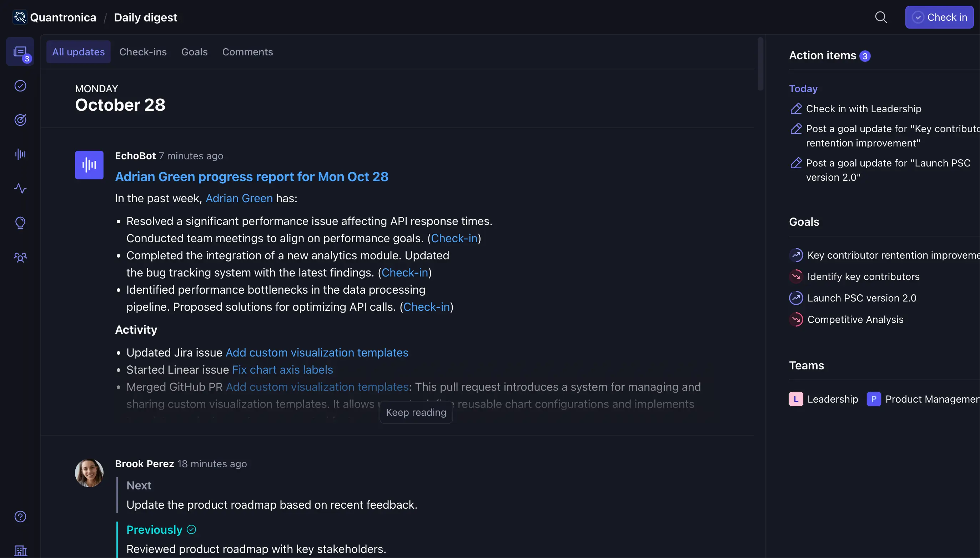
Task: Select the Launch PSC version 2.0 goal
Action: (x=861, y=298)
